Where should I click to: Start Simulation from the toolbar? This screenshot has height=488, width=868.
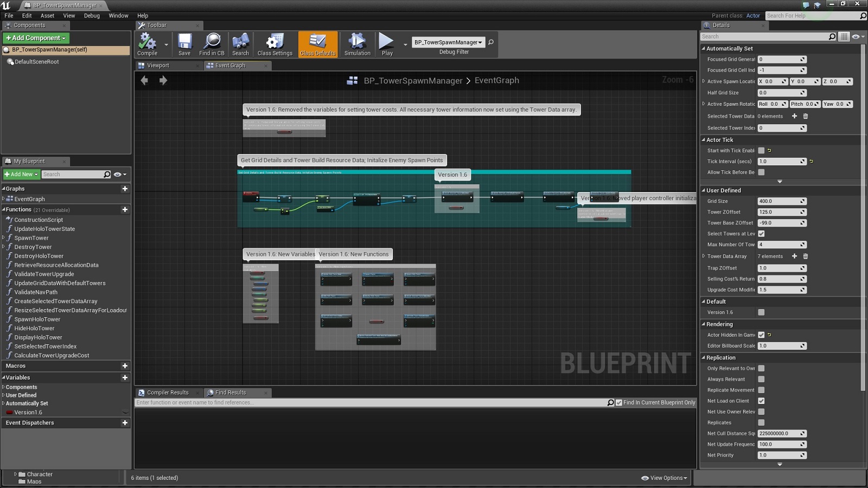pos(357,44)
